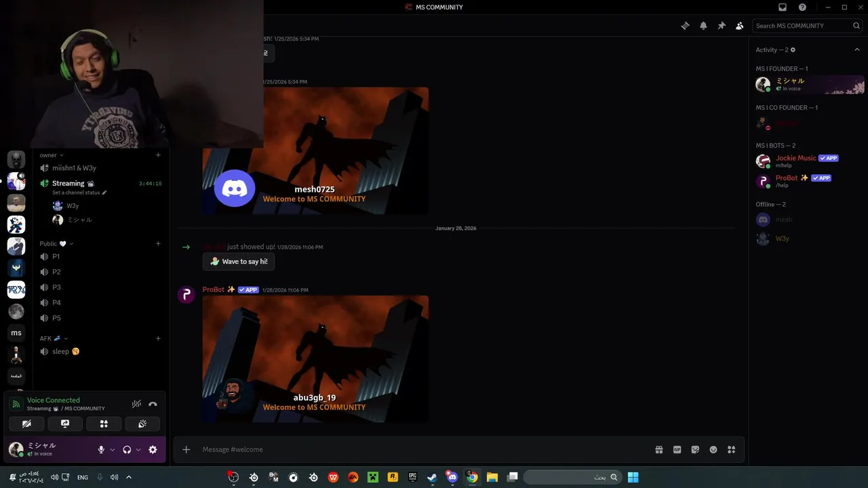
Task: Create channel in owner category
Action: [158, 155]
